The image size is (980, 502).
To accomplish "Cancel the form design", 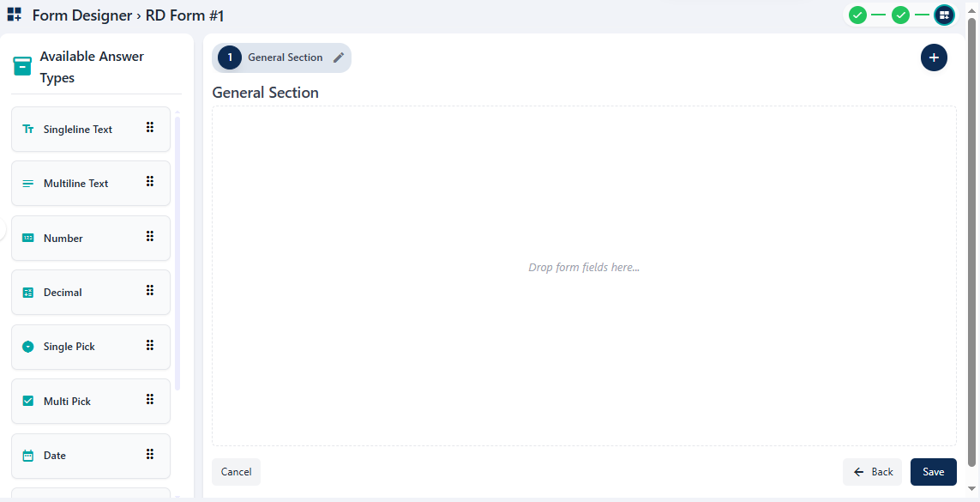I will point(236,472).
